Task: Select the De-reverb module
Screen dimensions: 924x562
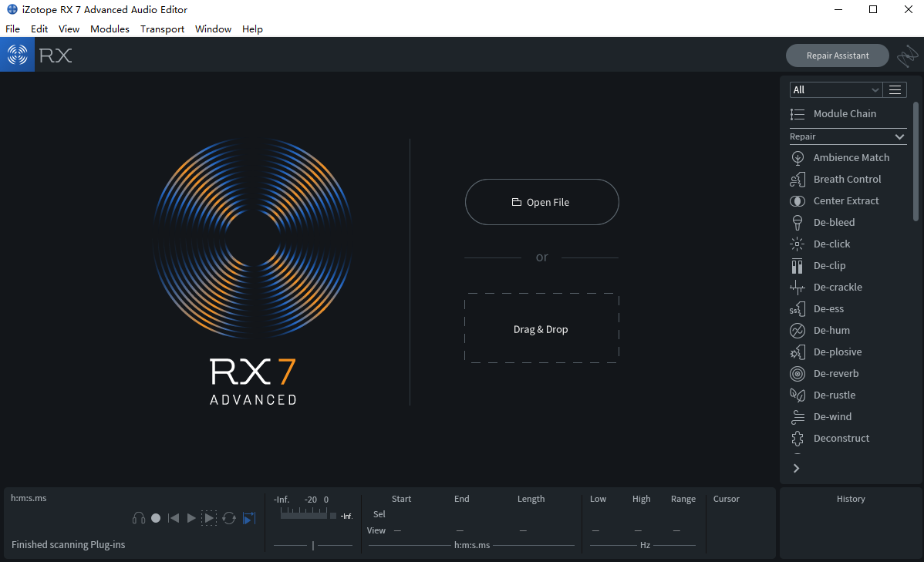Action: click(835, 373)
